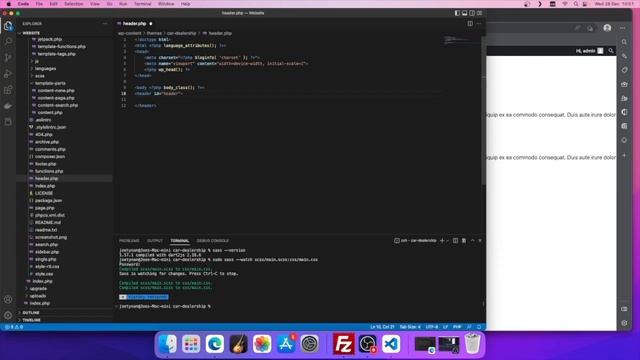Split the editor to the right

[470, 24]
